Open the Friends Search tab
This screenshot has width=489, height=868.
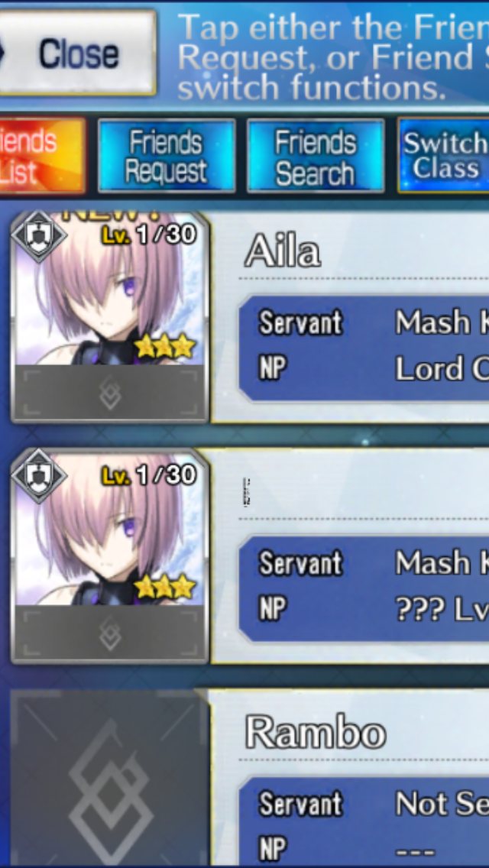[x=315, y=156]
